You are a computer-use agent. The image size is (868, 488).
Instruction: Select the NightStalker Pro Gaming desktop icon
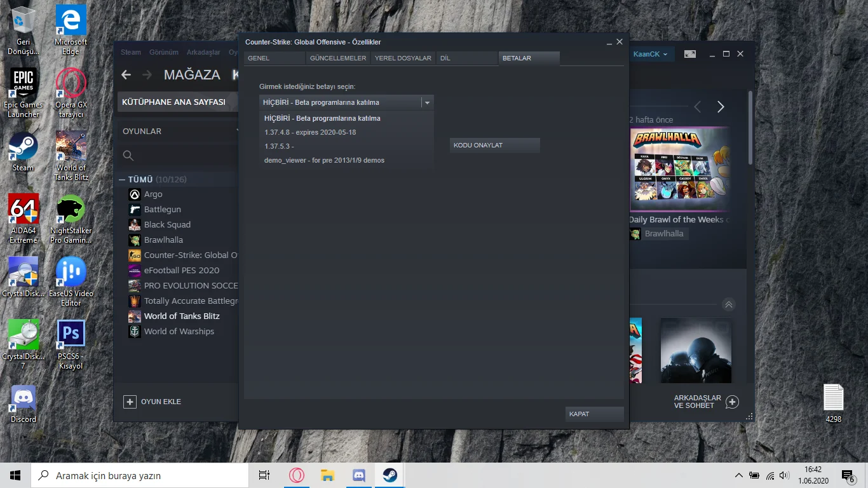coord(71,219)
